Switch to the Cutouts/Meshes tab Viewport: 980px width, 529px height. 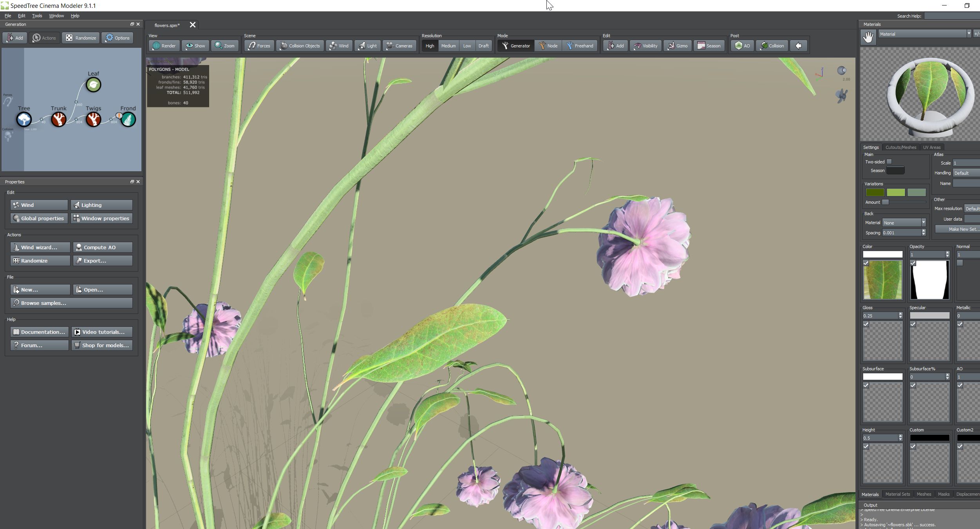coord(901,147)
